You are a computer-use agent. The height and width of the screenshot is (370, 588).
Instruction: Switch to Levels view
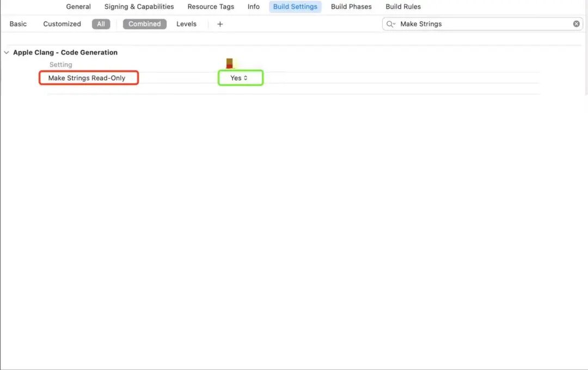click(x=186, y=24)
